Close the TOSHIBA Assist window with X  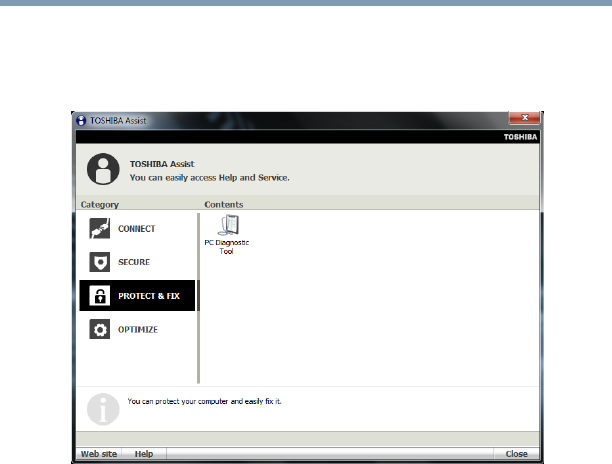tap(525, 117)
